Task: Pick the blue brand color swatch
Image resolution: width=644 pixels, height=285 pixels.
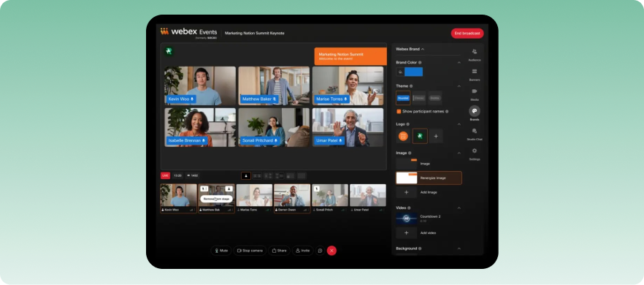Action: 413,72
